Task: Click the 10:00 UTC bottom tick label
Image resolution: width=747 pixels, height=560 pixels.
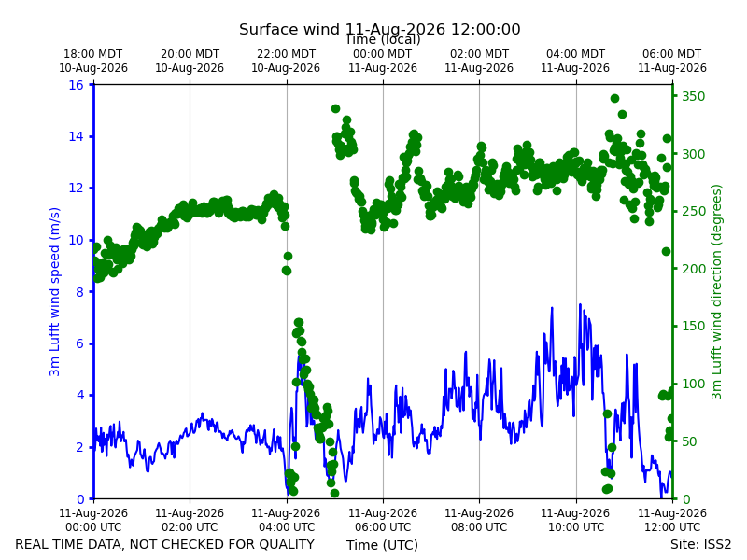Action: click(575, 520)
